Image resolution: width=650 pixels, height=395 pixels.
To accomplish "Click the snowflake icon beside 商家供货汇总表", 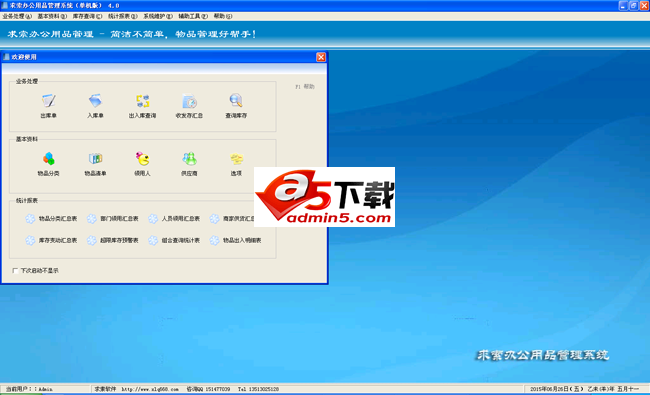I will coord(214,218).
